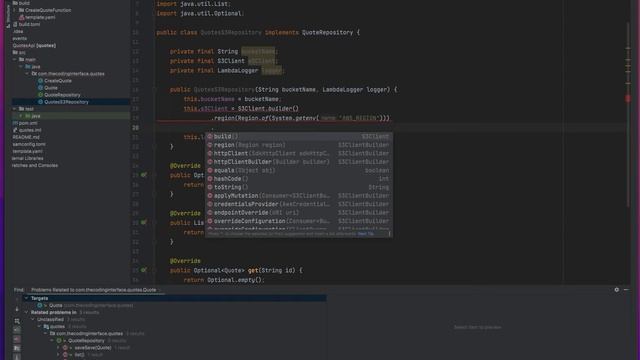Collapse com.thecodinginterface.quotes package in the project tree
640x360 pixels.
[x=27, y=73]
